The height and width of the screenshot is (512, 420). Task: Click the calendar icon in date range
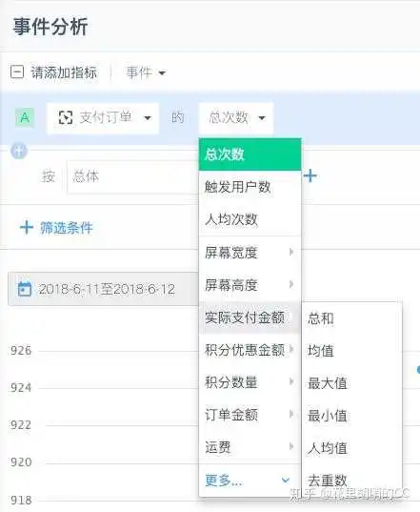pos(25,289)
